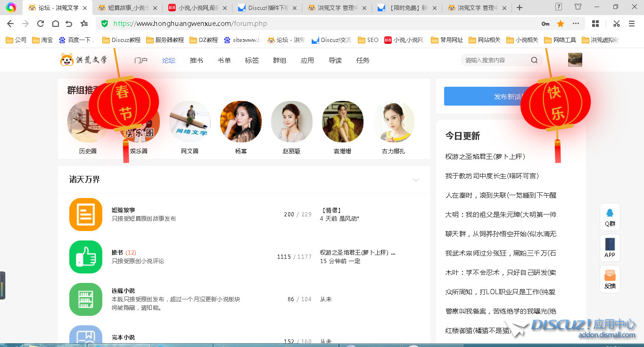The width and height of the screenshot is (644, 347).
Task: Go to browser home page icon
Action: point(55,24)
